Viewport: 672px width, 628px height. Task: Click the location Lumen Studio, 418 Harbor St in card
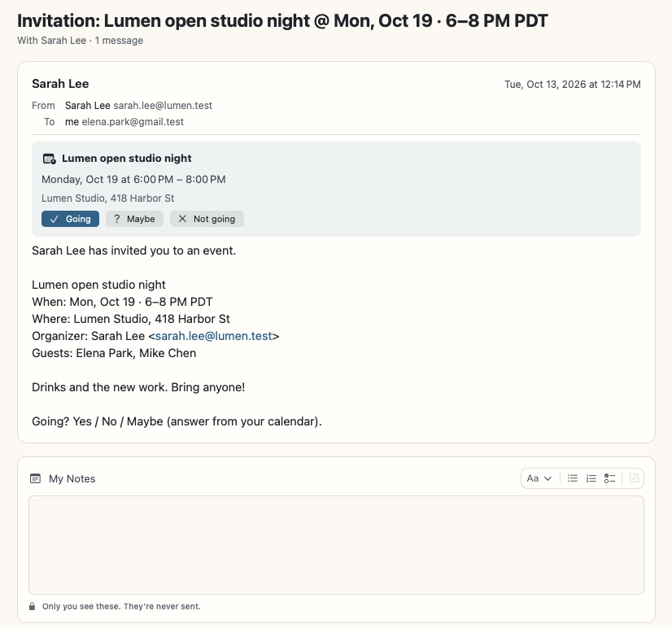108,198
